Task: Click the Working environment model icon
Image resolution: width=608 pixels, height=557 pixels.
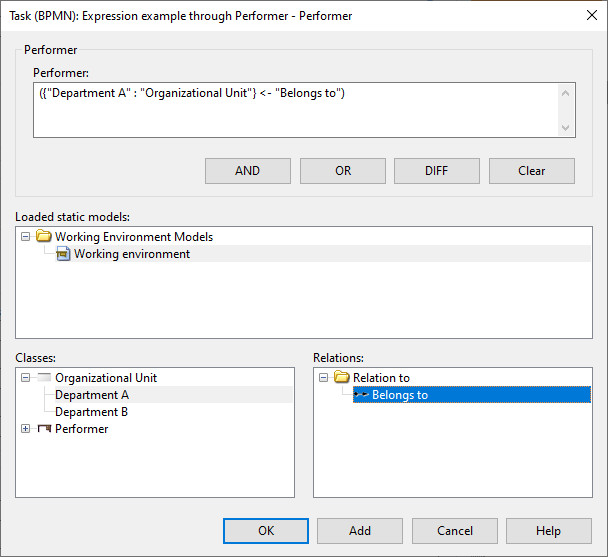Action: tap(62, 254)
